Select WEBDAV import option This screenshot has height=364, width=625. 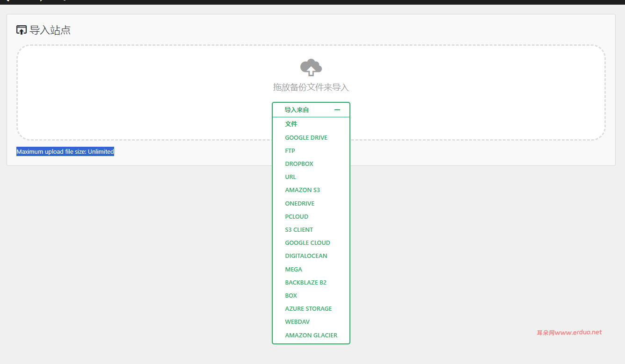[x=297, y=321]
